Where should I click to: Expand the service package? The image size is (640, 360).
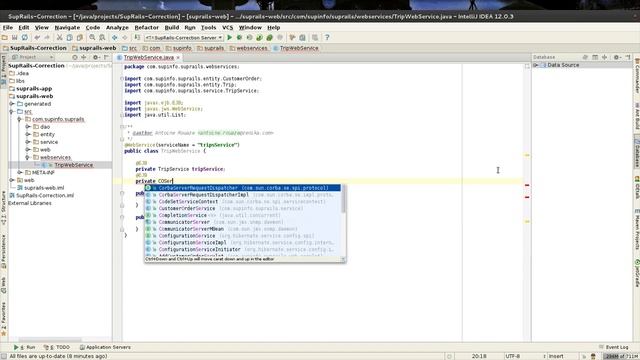[x=28, y=142]
